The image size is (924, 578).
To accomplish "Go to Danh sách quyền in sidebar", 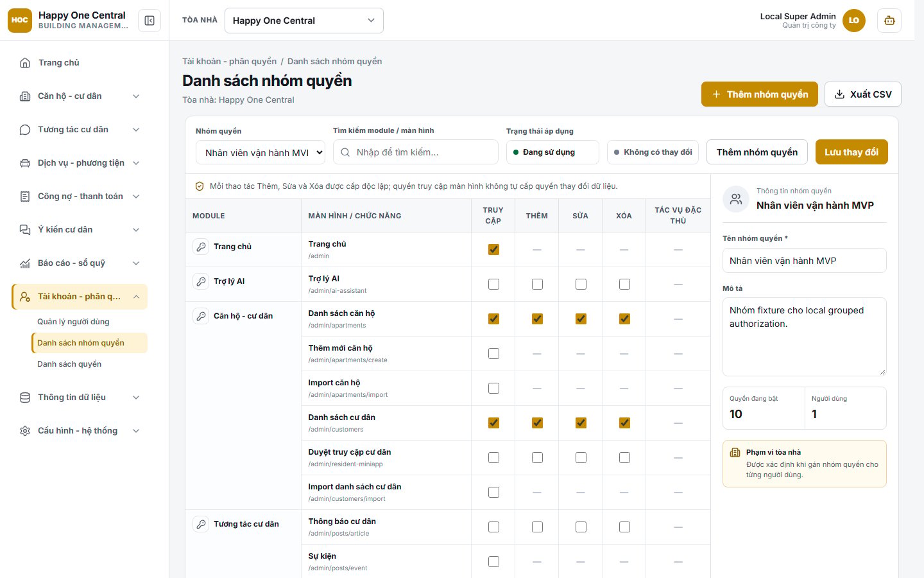I will (x=69, y=364).
